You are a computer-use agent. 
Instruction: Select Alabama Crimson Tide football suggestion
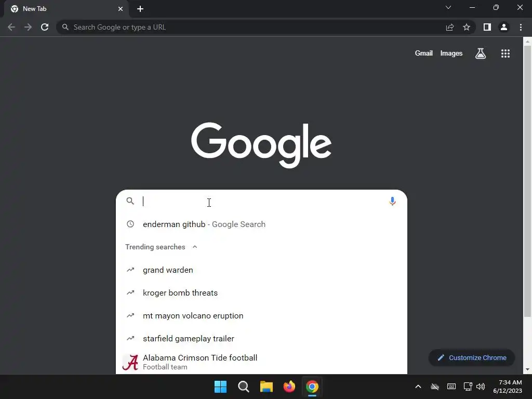[x=261, y=362]
